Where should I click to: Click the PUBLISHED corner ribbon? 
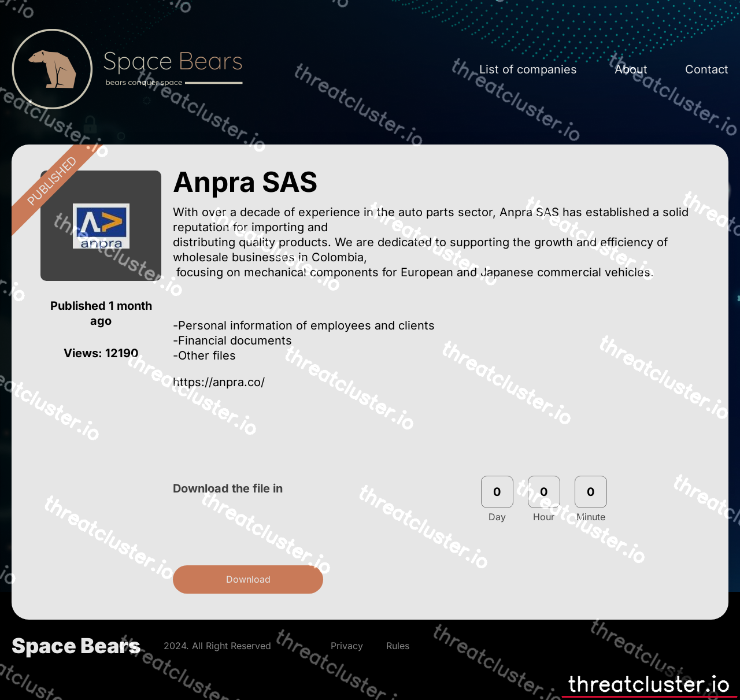tap(52, 180)
